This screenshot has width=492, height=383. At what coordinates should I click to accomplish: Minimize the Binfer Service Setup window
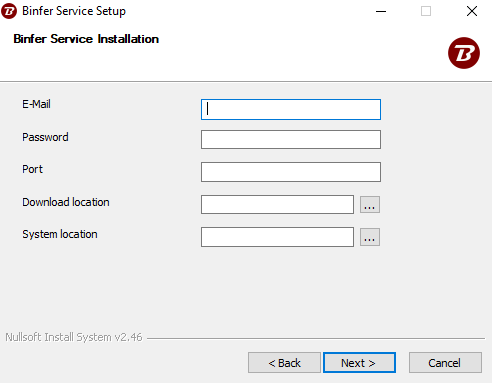coord(381,11)
